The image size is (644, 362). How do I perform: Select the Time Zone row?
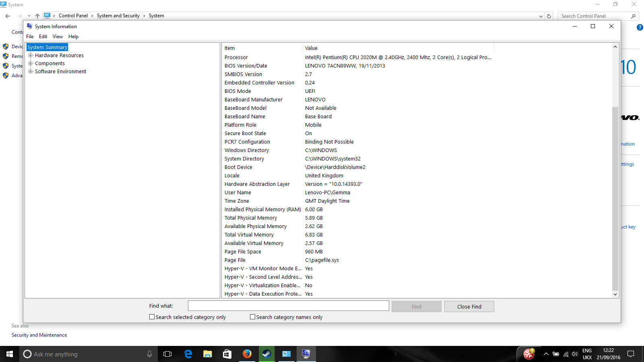pos(358,201)
